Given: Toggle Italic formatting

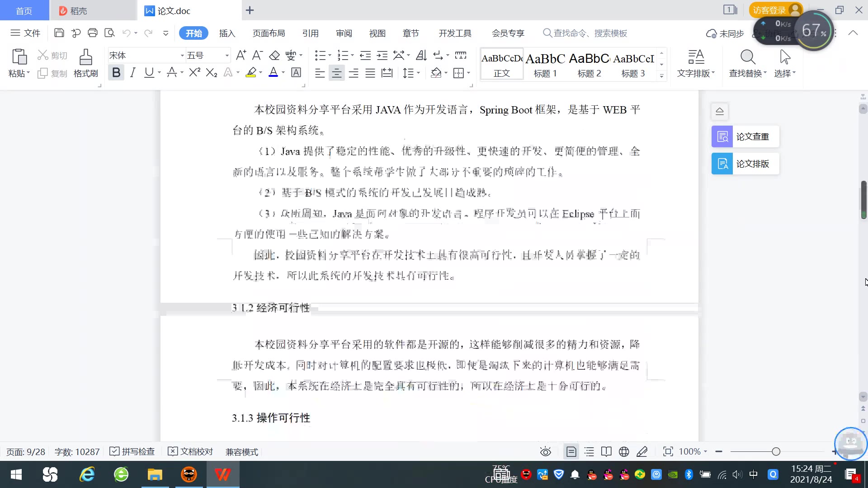Looking at the screenshot, I should (x=132, y=72).
